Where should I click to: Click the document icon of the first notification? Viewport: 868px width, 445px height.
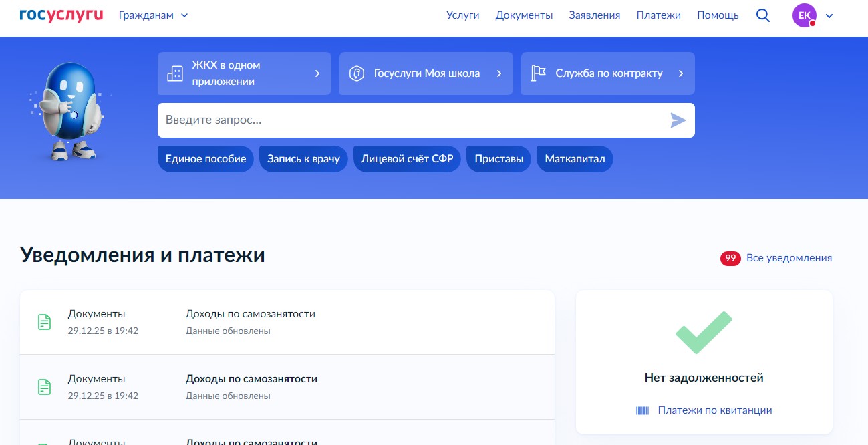pos(44,321)
